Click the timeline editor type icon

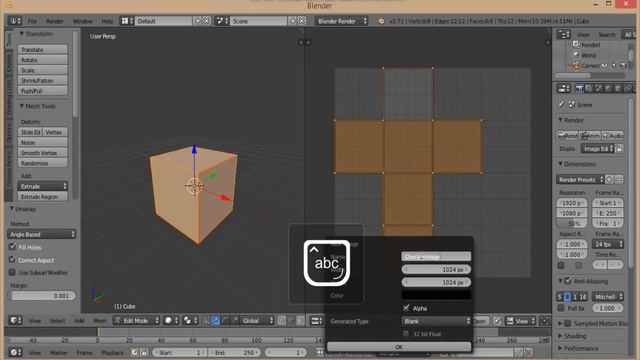15,352
